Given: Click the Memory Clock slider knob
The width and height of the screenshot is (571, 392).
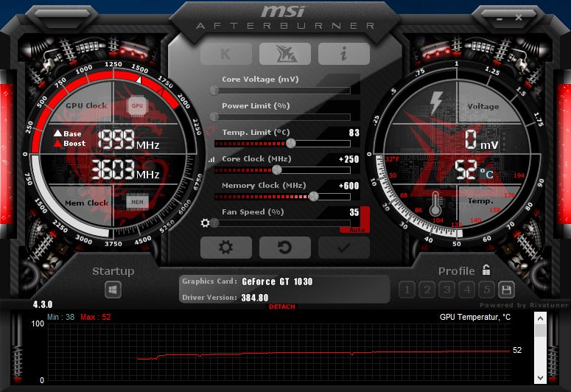Looking at the screenshot, I should coord(314,196).
